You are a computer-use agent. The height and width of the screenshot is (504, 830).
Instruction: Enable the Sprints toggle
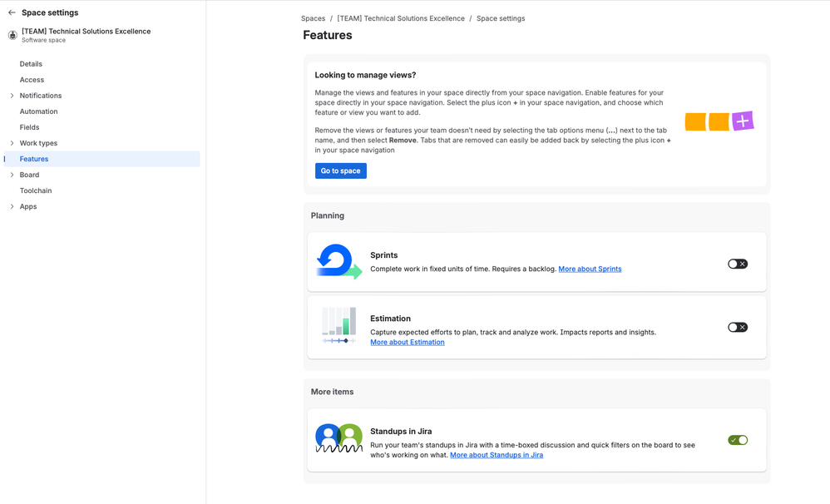738,264
